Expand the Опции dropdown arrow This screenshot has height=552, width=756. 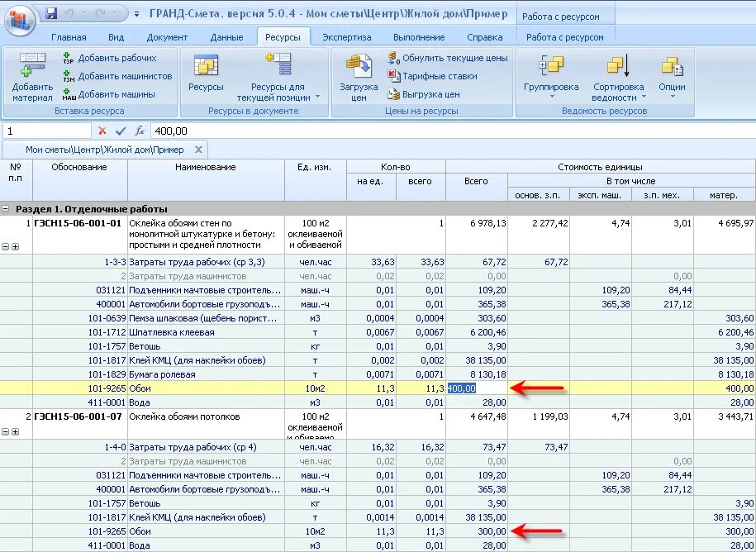(673, 97)
